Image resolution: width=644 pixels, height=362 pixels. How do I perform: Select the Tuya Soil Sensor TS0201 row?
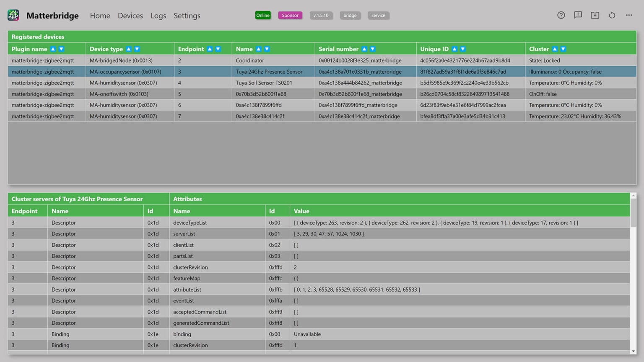[x=264, y=83]
